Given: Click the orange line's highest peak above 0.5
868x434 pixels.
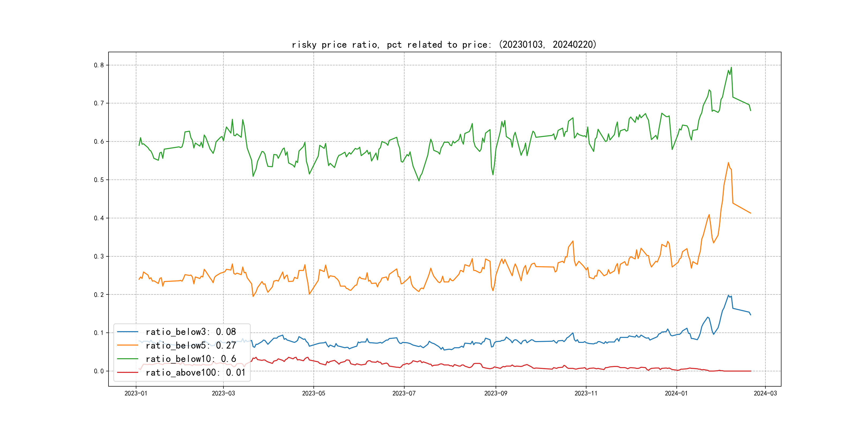Looking at the screenshot, I should 728,163.
